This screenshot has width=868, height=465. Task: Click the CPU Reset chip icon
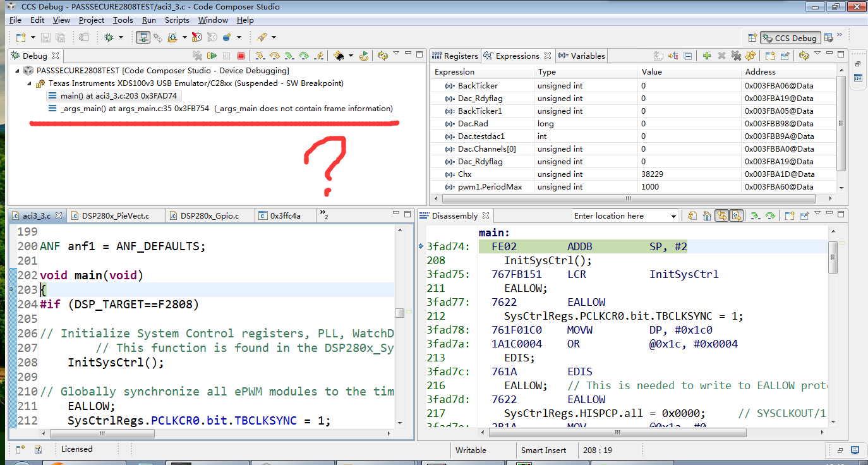coord(339,56)
